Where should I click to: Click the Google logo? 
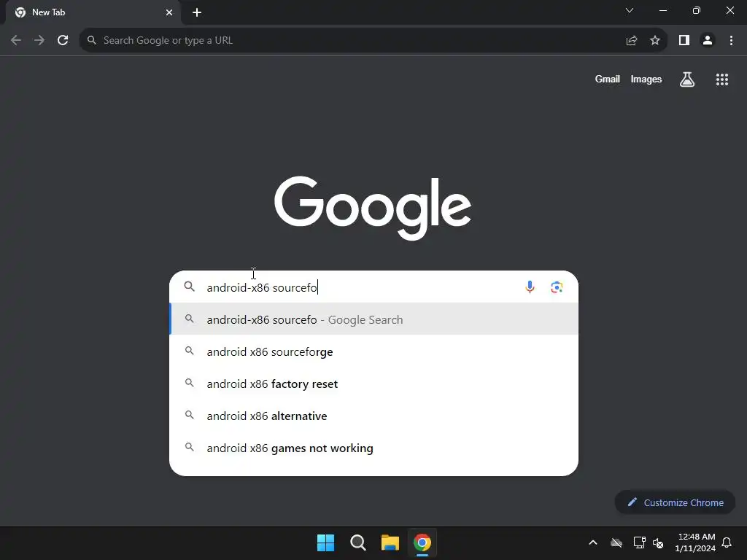pos(373,208)
